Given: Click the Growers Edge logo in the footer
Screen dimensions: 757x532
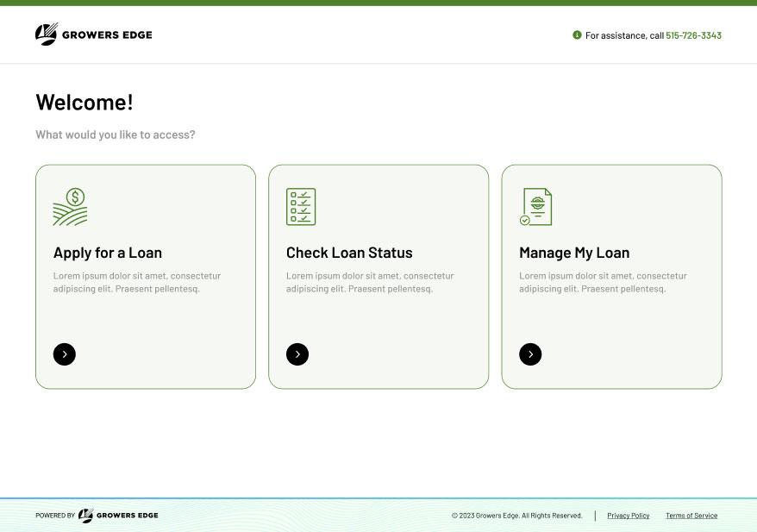Looking at the screenshot, I should coord(118,516).
